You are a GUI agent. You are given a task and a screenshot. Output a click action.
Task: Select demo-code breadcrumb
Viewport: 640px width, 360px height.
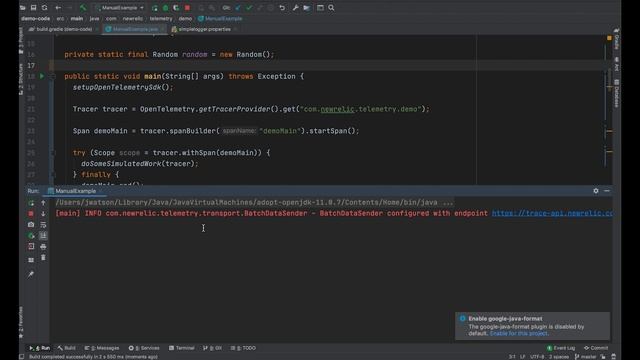coord(36,19)
